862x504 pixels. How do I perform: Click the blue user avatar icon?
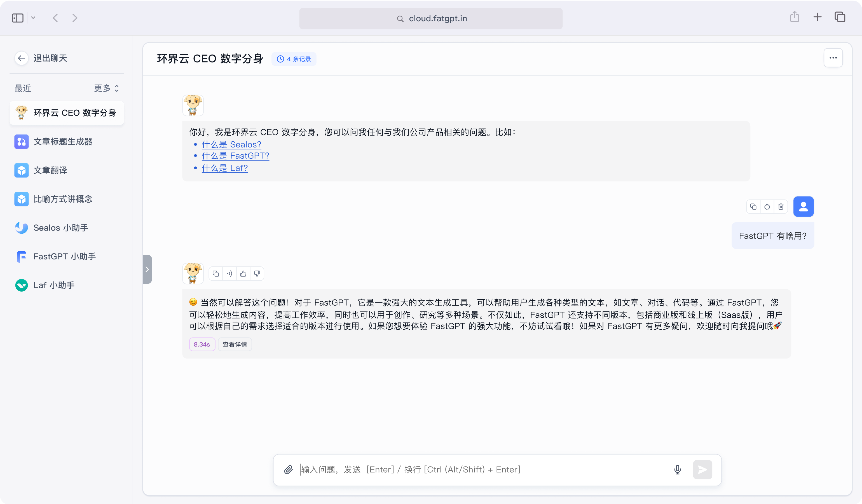pos(804,207)
